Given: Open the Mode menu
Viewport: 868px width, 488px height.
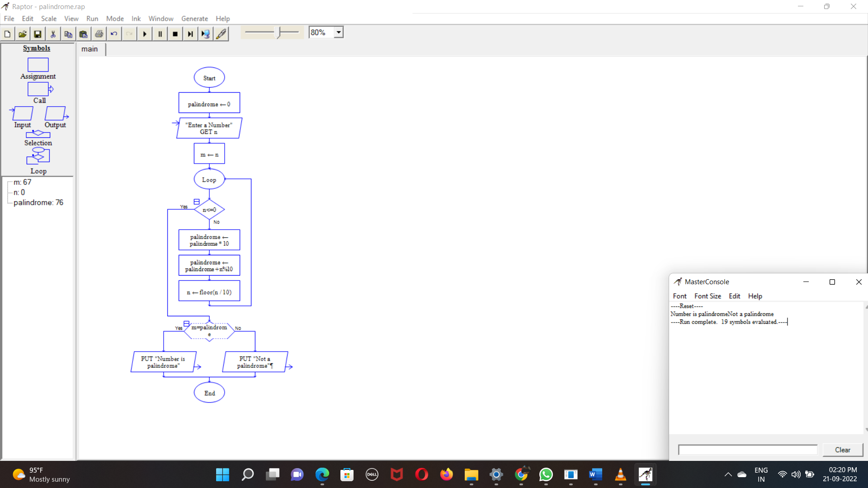Looking at the screenshot, I should point(115,19).
